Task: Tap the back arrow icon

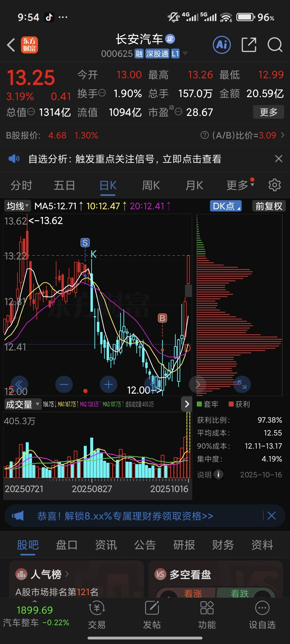Action: tap(11, 45)
